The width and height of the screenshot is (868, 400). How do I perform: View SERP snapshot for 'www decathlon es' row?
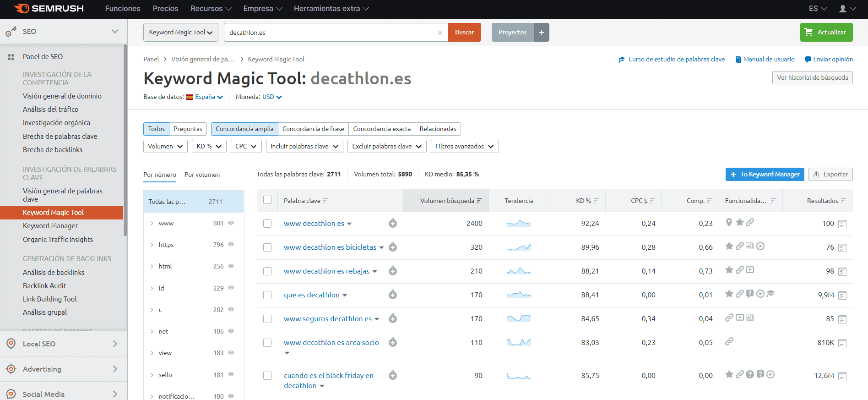[842, 224]
